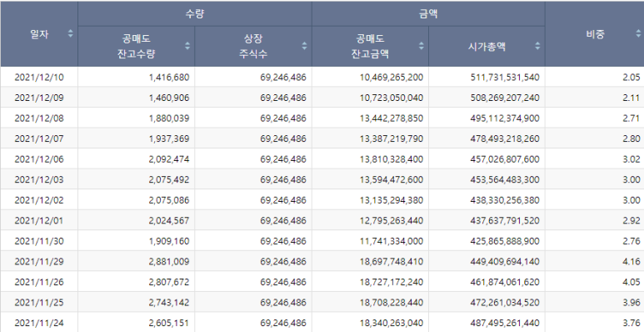Image resolution: width=644 pixels, height=332 pixels.
Task: Select date cell 2021/12/09
Action: (x=39, y=98)
